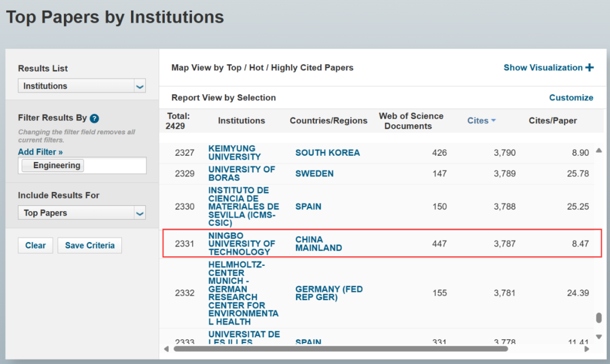Click the documents value 150 in row 2330

(439, 207)
